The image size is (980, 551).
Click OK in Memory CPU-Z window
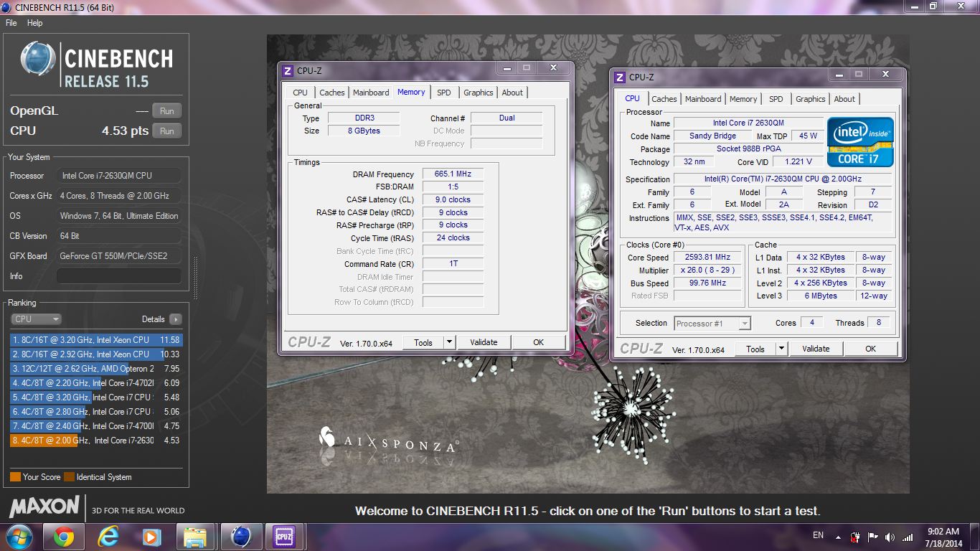[x=539, y=342]
